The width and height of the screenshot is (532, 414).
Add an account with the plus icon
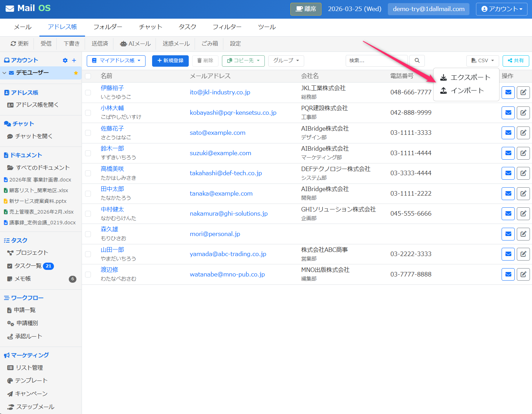[74, 60]
